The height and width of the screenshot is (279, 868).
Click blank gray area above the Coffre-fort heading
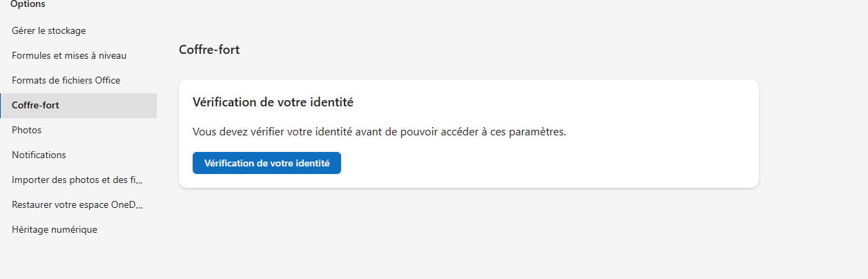click(468, 19)
